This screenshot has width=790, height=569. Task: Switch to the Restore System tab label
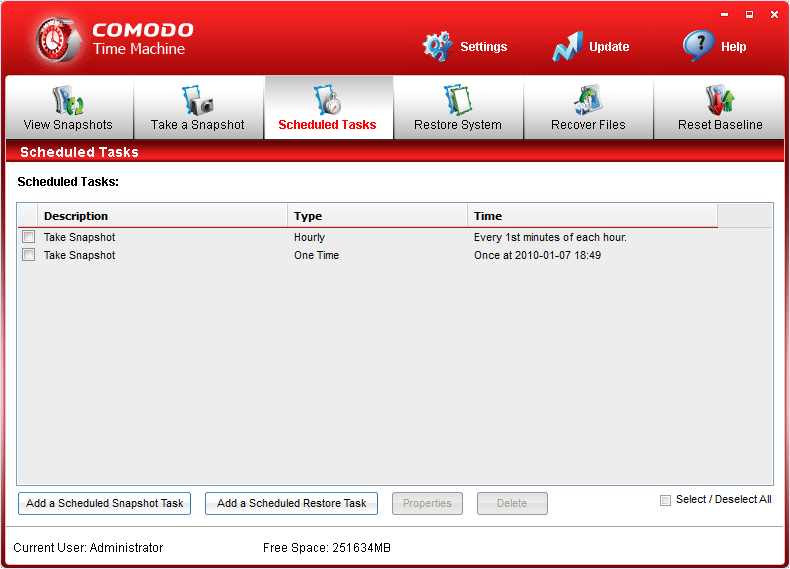point(457,124)
